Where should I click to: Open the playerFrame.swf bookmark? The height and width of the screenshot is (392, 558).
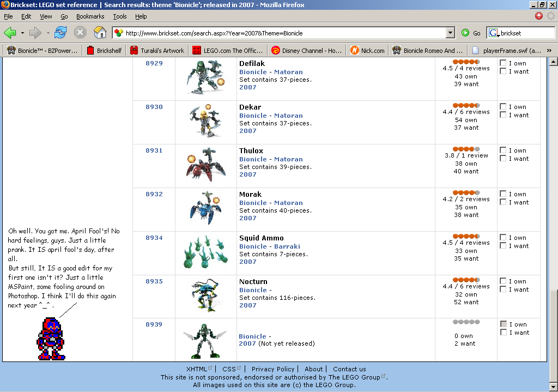pyautogui.click(x=507, y=51)
